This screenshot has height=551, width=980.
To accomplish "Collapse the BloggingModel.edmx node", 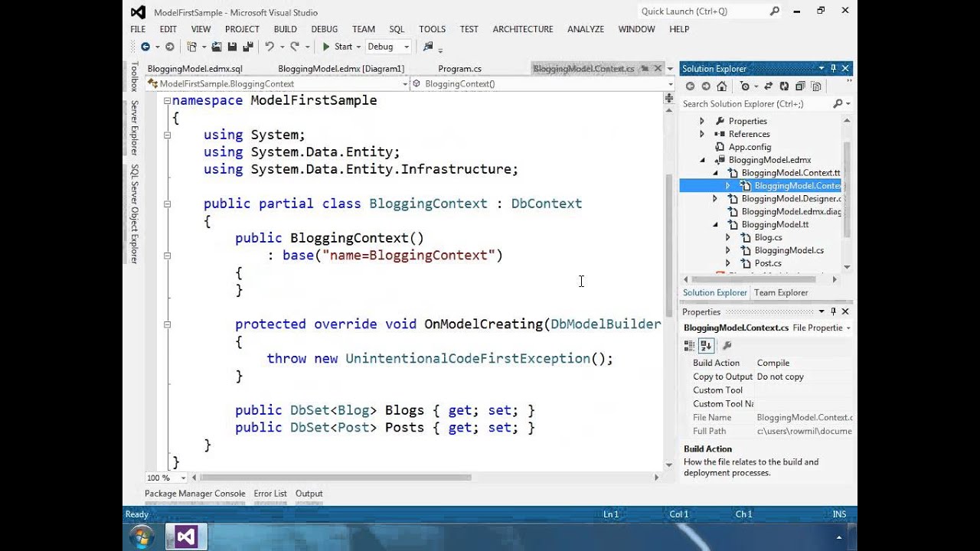I will click(x=703, y=160).
